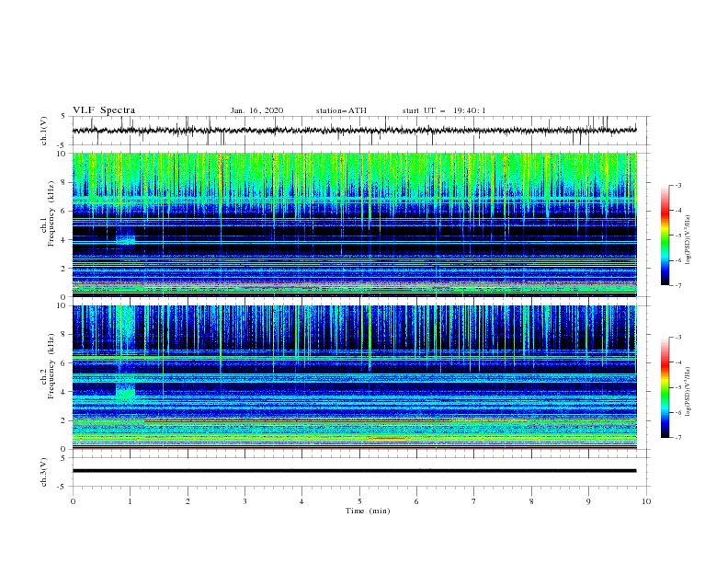This screenshot has height=563, width=728.
Task: Click the "2" kHz tick of ch.1 spectrogram
Action: [63, 268]
